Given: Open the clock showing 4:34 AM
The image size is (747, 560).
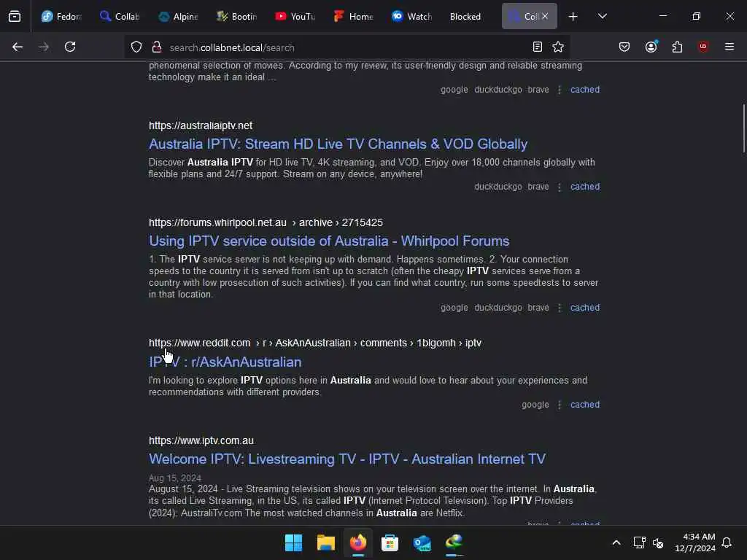Looking at the screenshot, I should 694,542.
